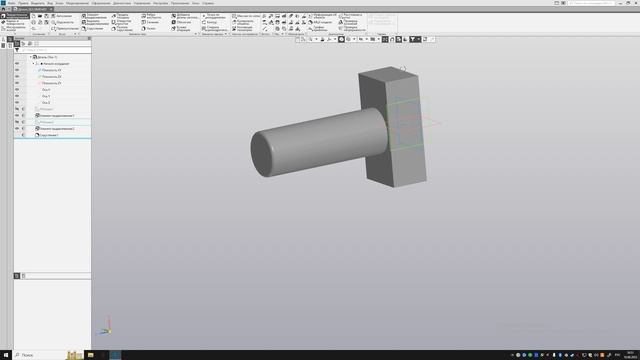Viewport: 640px width, 360px height.
Task: Switch to KOMPAS app on taskbar
Action: click(116, 355)
